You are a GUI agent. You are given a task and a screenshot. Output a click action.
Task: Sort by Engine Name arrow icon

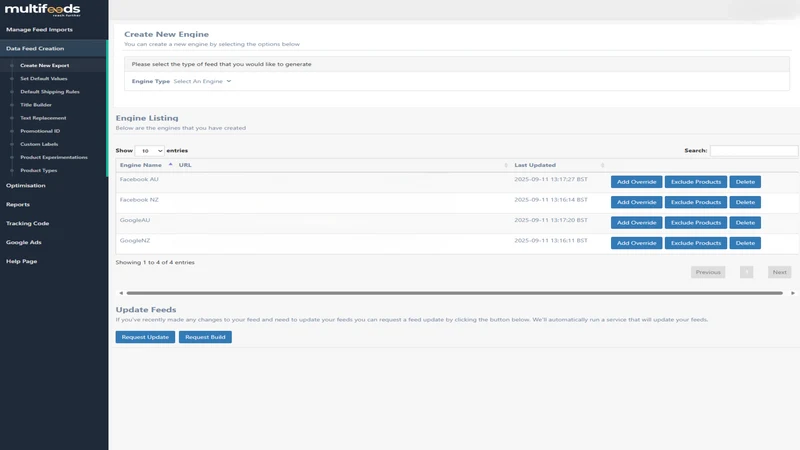tap(170, 164)
